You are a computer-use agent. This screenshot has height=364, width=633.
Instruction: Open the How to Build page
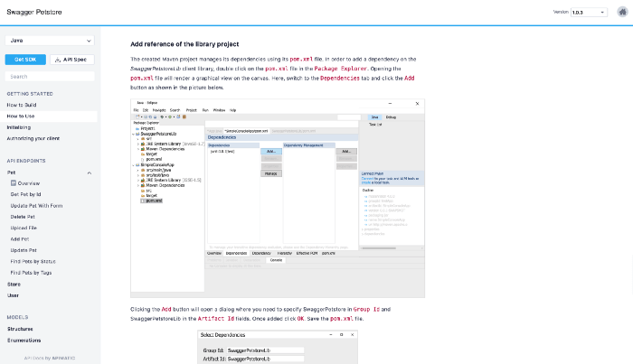(x=22, y=105)
